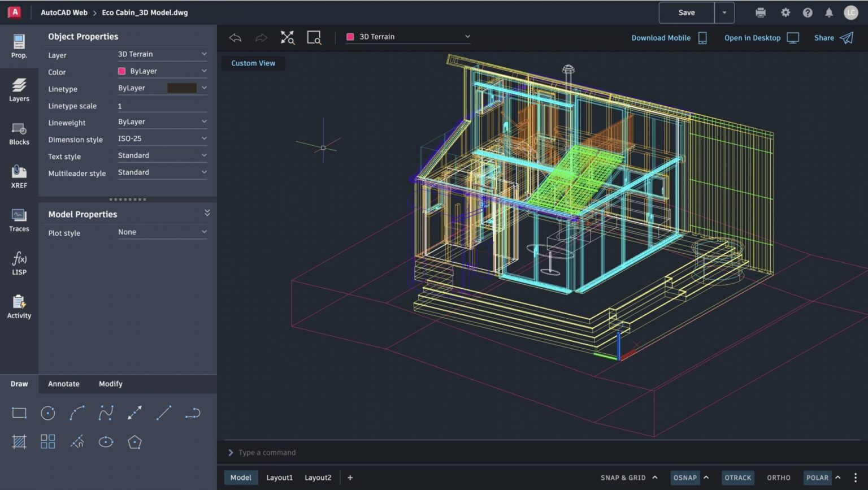Image resolution: width=868 pixels, height=490 pixels.
Task: Open the Layers panel
Action: click(x=19, y=90)
